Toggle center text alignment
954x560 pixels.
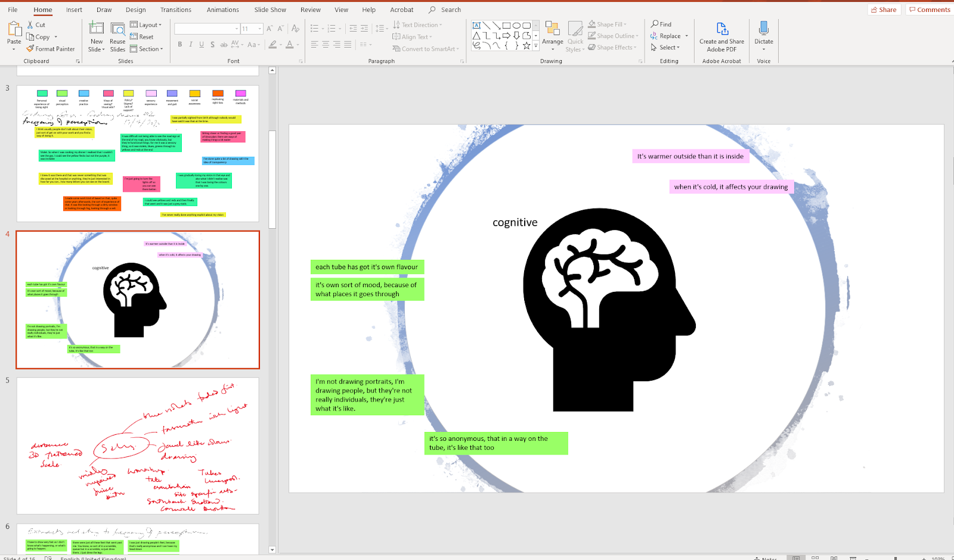[326, 45]
